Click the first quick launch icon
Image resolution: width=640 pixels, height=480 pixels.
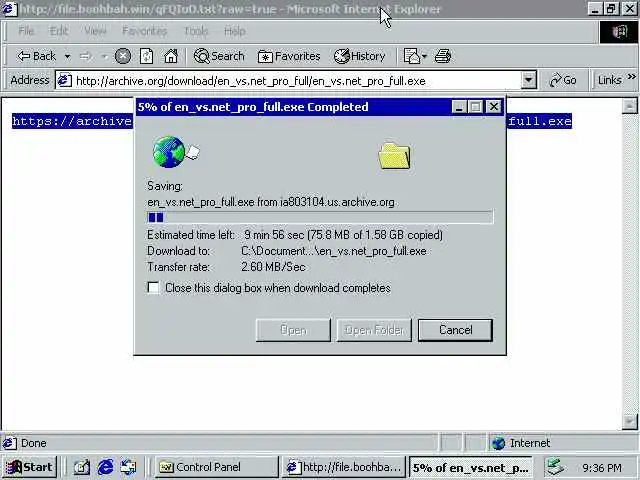tap(82, 467)
